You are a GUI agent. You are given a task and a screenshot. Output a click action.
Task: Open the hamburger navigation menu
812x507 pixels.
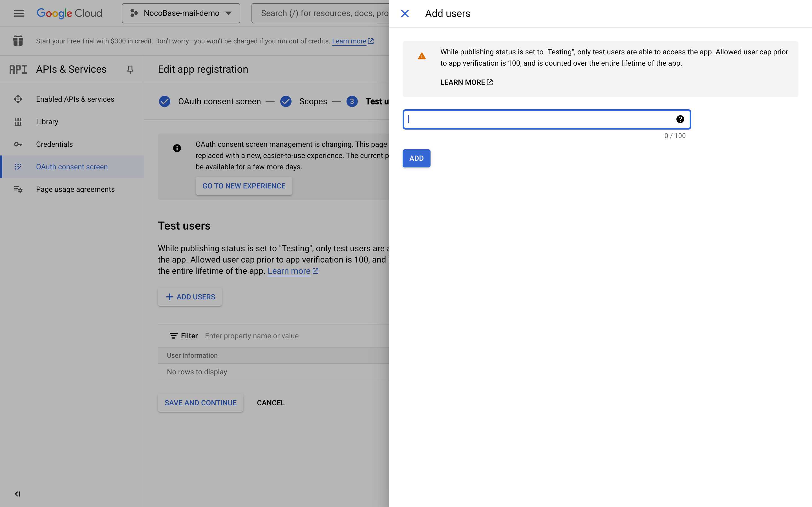tap(19, 13)
